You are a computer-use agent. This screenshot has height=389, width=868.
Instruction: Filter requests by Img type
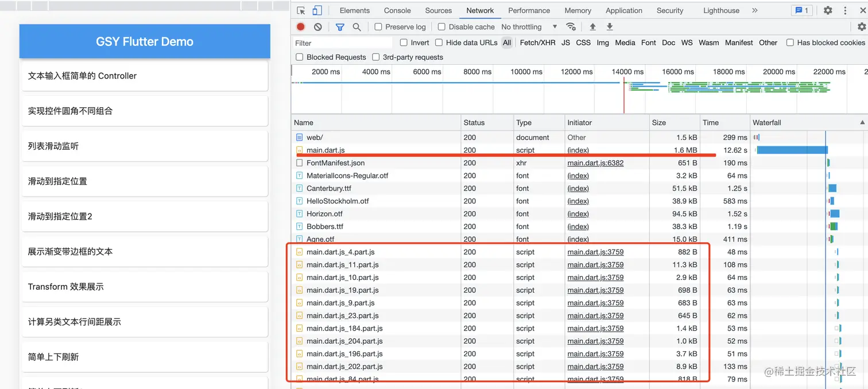click(x=603, y=42)
